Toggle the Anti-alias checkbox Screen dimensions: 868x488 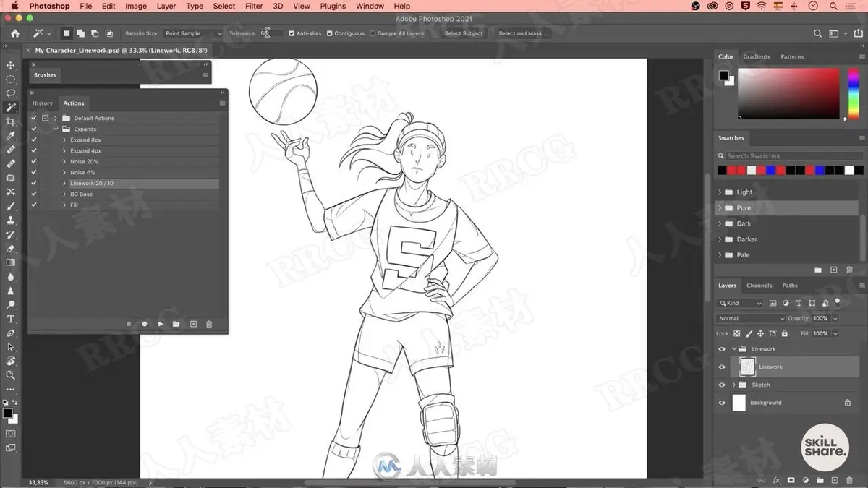(292, 33)
